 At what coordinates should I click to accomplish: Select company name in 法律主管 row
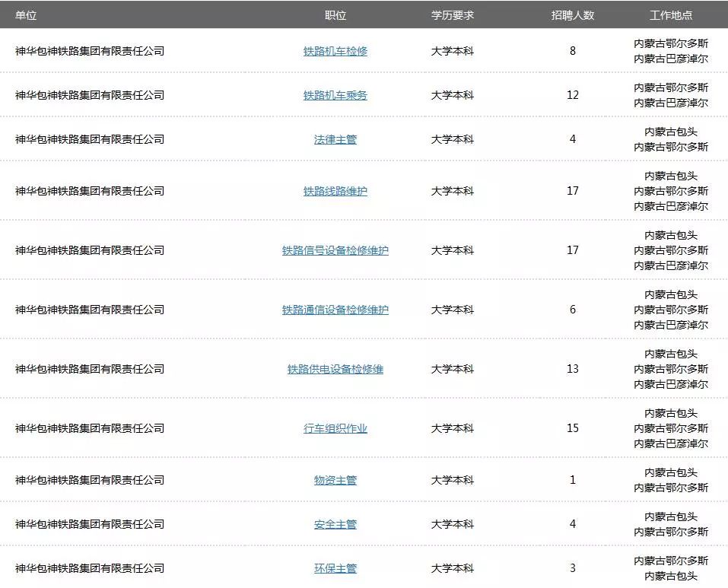pyautogui.click(x=90, y=139)
